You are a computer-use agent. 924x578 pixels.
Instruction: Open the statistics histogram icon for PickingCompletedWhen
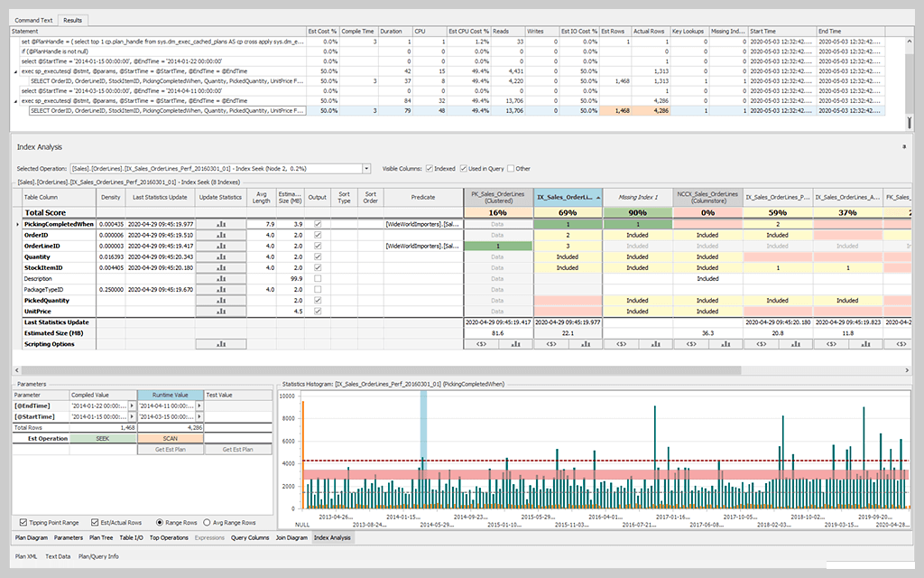(x=222, y=223)
